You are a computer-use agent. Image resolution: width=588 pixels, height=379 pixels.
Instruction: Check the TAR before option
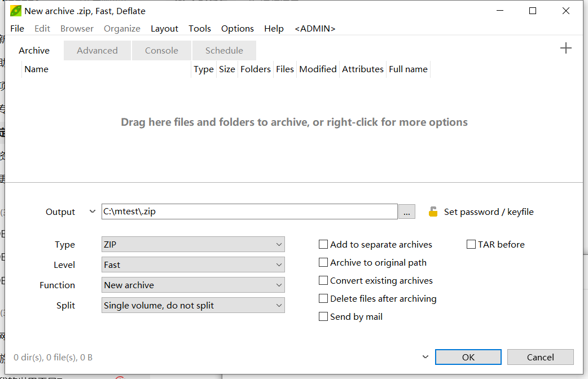471,244
